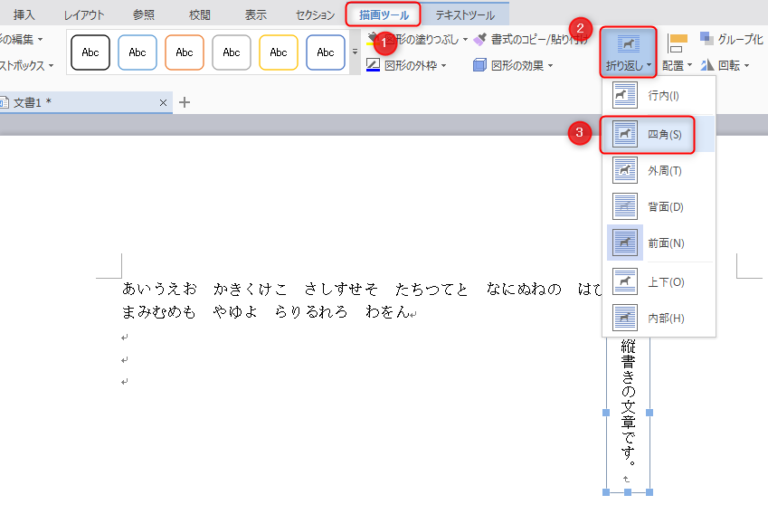Add a new document tab
Image resolution: width=768 pixels, height=514 pixels.
(184, 102)
